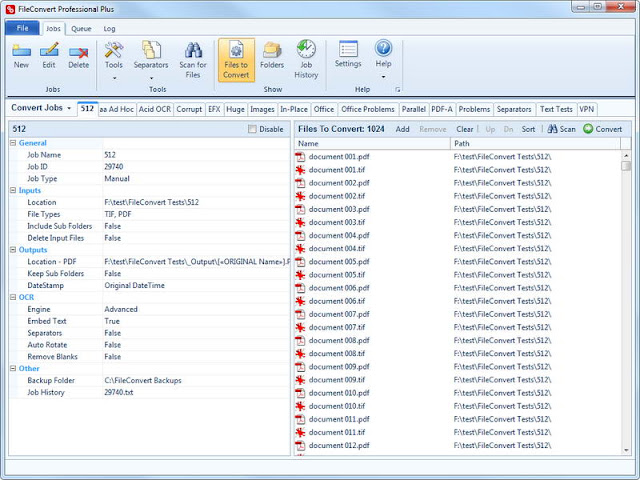The image size is (640, 480).
Task: Select the Acid OCR job tab
Action: click(x=155, y=109)
